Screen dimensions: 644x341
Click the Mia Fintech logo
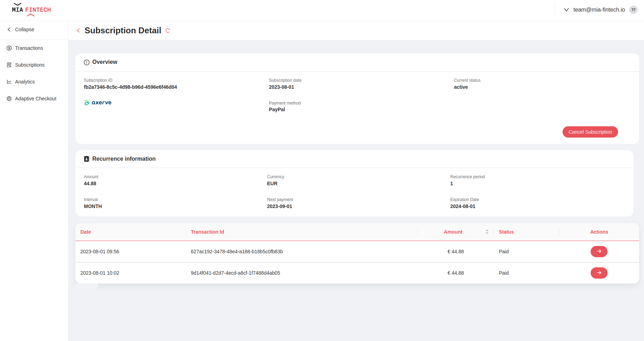point(31,10)
